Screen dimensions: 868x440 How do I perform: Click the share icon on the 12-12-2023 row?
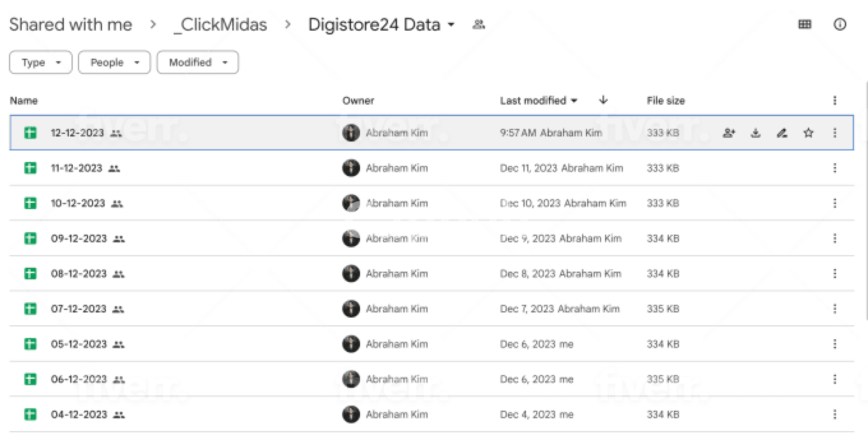[x=729, y=133]
